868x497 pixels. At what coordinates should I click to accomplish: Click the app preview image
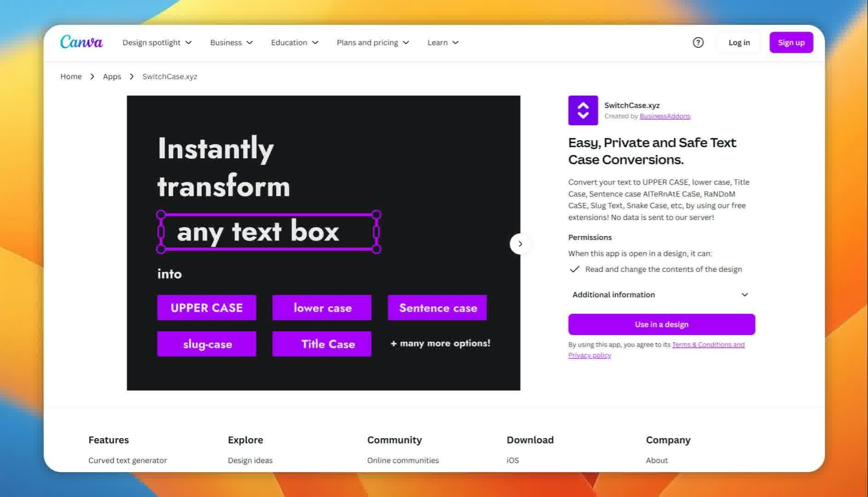pyautogui.click(x=324, y=243)
